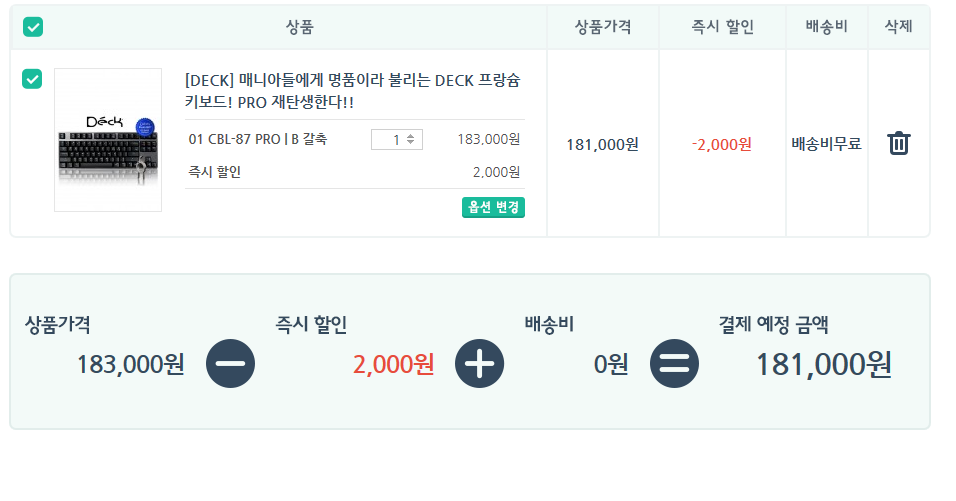Viewport: 956px width, 501px height.
Task: Decrease quantity with the stepper down arrow
Action: click(x=410, y=143)
